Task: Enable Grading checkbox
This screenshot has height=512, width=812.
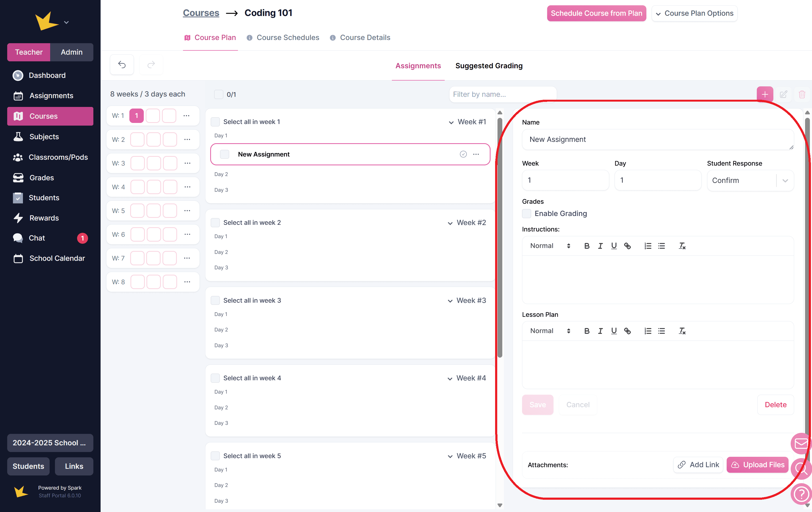Action: tap(526, 213)
